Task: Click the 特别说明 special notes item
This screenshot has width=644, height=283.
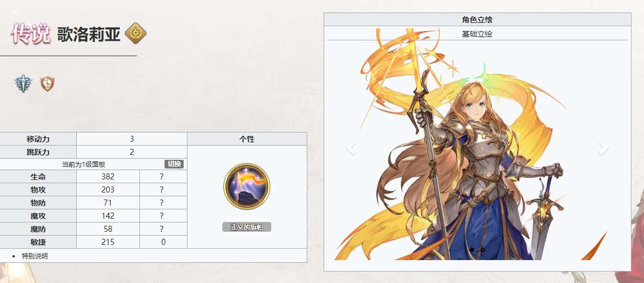Action: click(x=35, y=256)
